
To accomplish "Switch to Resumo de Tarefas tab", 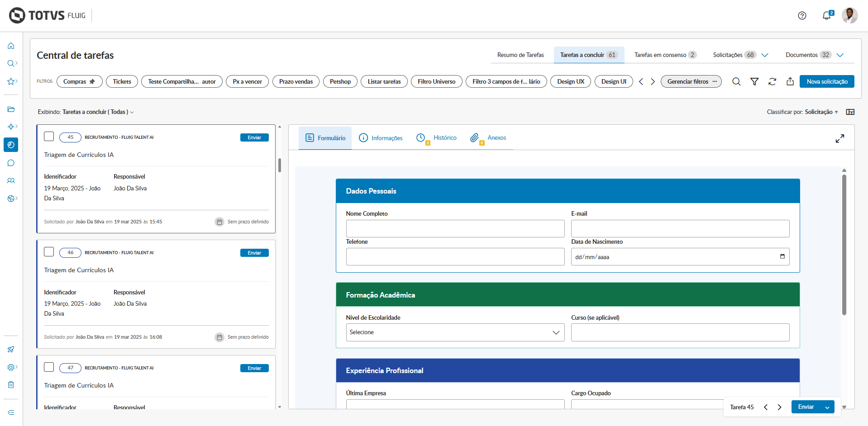I will 520,55.
